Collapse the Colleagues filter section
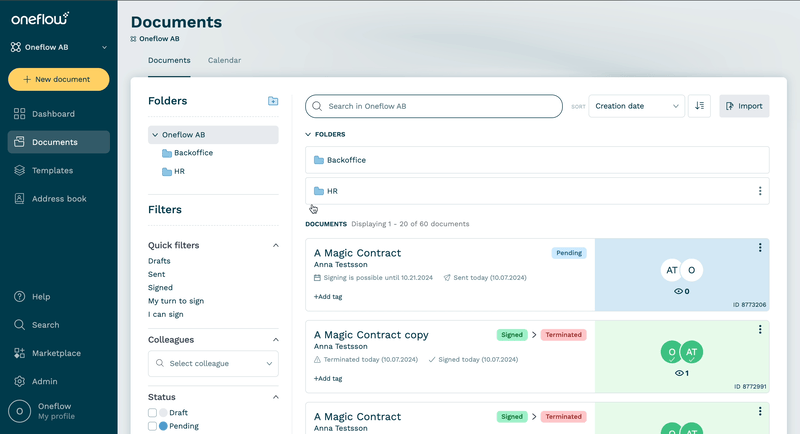 point(276,340)
